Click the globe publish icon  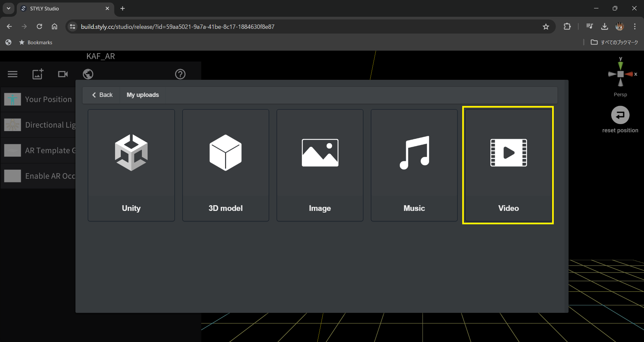click(x=88, y=74)
